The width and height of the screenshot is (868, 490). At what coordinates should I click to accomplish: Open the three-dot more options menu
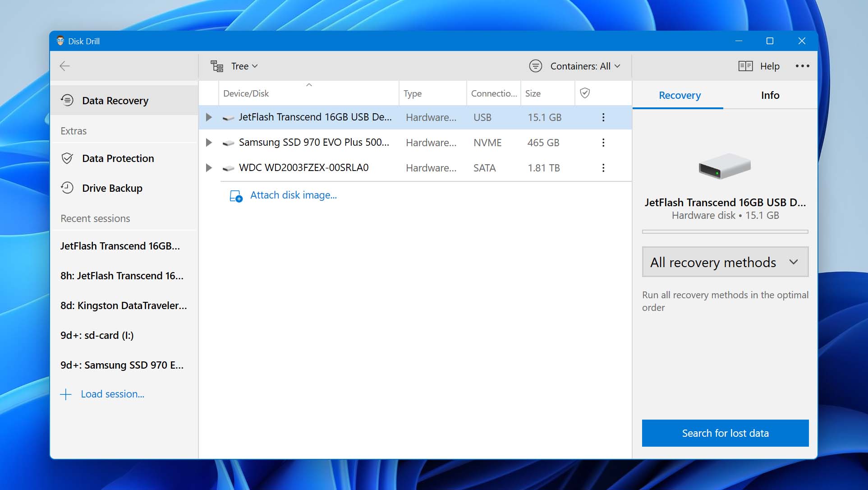(x=802, y=66)
